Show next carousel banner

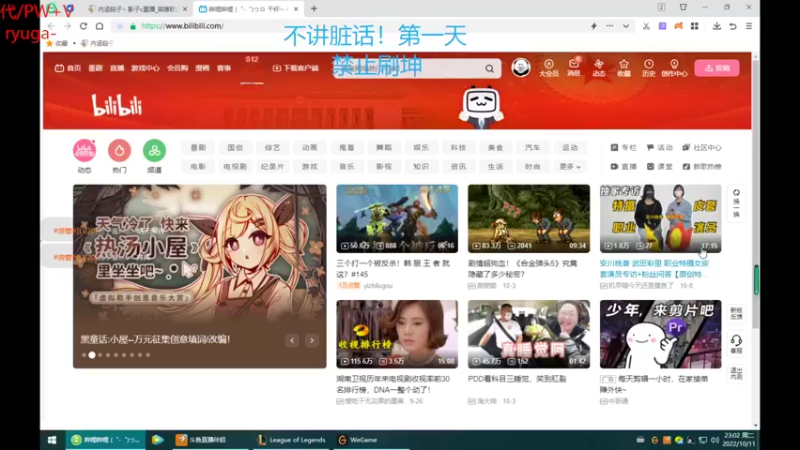[312, 340]
